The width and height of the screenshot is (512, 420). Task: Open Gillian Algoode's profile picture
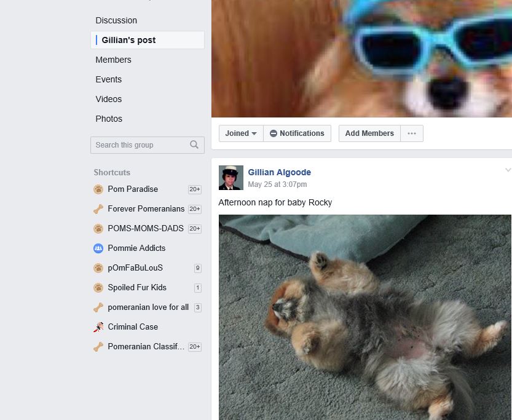(x=231, y=178)
